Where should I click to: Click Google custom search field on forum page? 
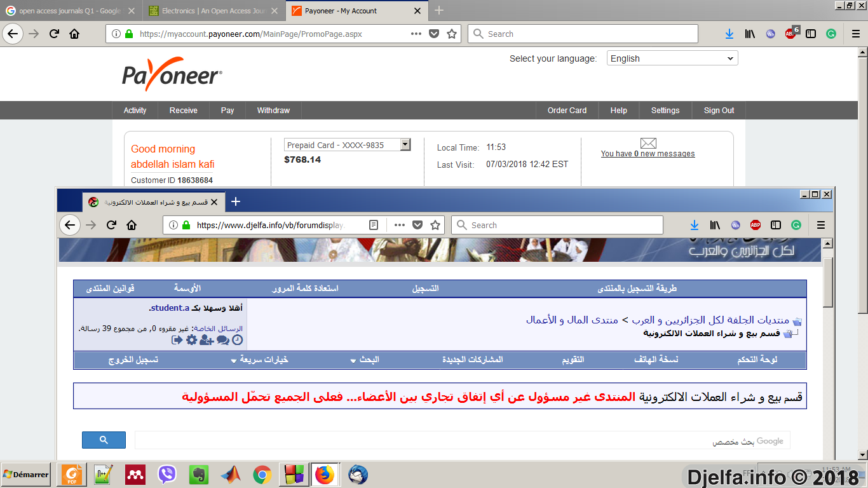point(462,440)
